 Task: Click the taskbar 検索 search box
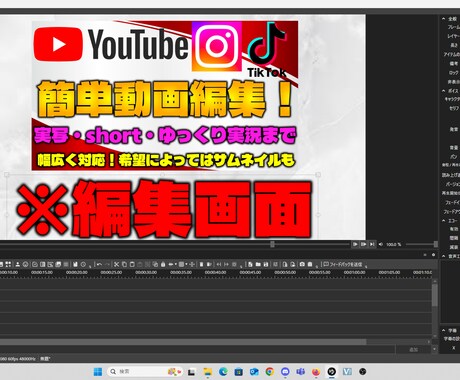coord(144,372)
